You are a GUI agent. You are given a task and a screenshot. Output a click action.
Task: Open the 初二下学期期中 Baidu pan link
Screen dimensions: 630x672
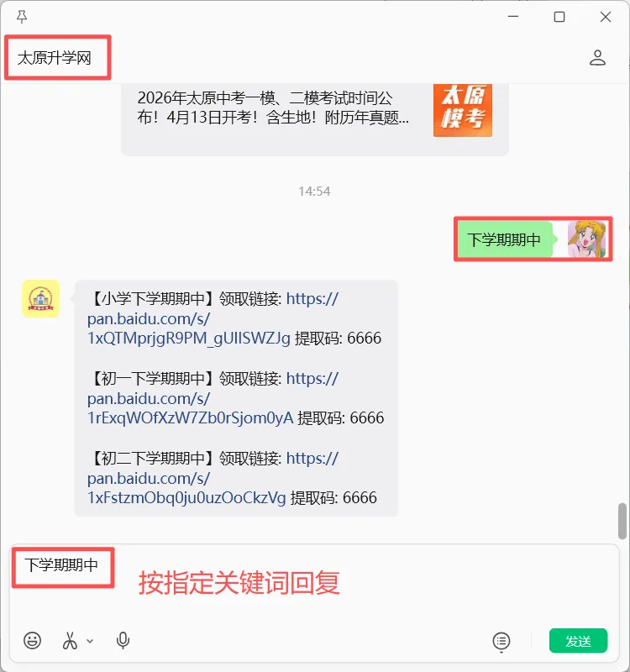coord(213,478)
